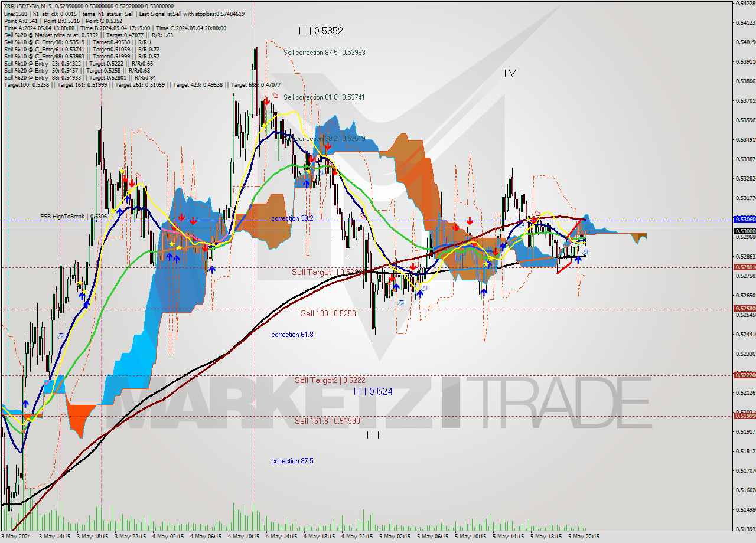Image resolution: width=756 pixels, height=543 pixels.
Task: Click the '| | | 0.524' wave label
Action: 373,391
